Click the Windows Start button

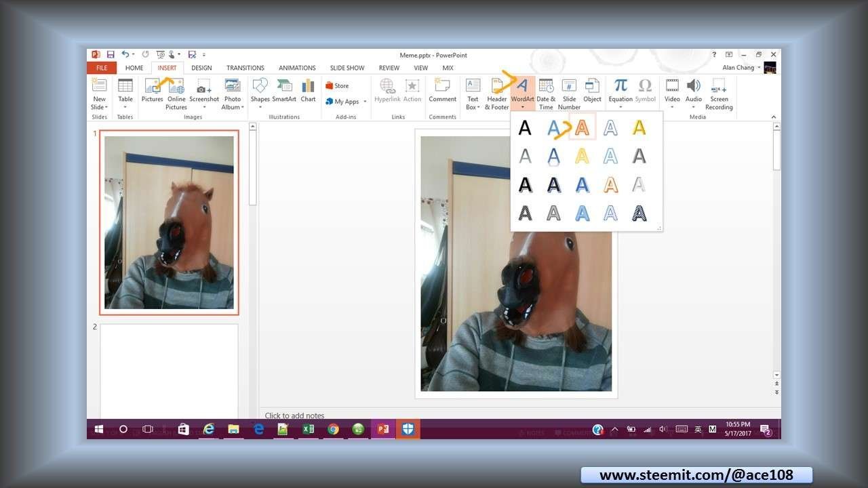(99, 429)
